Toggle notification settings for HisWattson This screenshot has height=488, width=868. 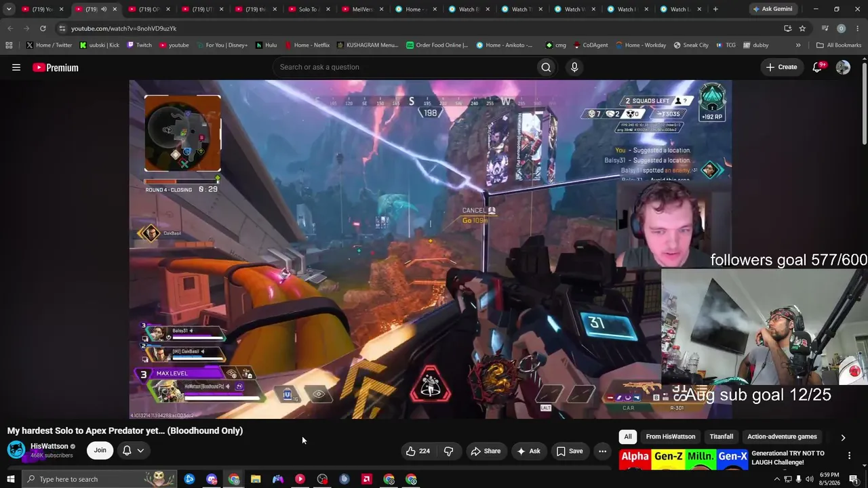(x=133, y=451)
